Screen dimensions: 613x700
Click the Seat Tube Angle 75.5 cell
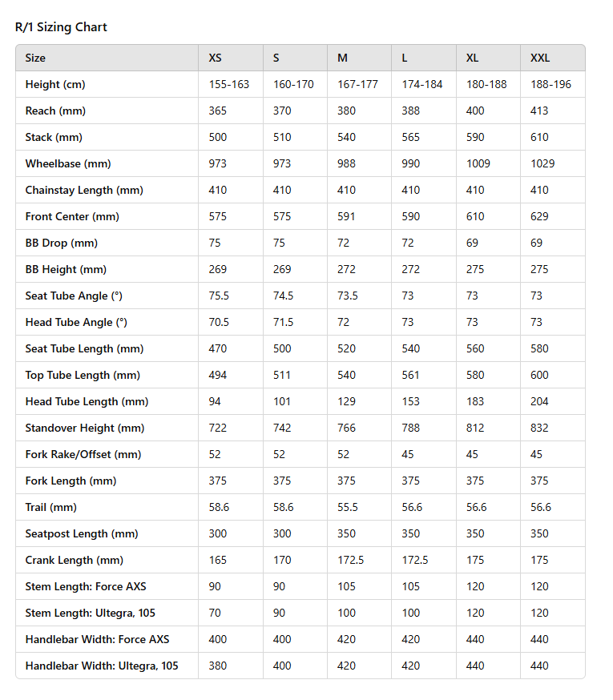pyautogui.click(x=219, y=296)
